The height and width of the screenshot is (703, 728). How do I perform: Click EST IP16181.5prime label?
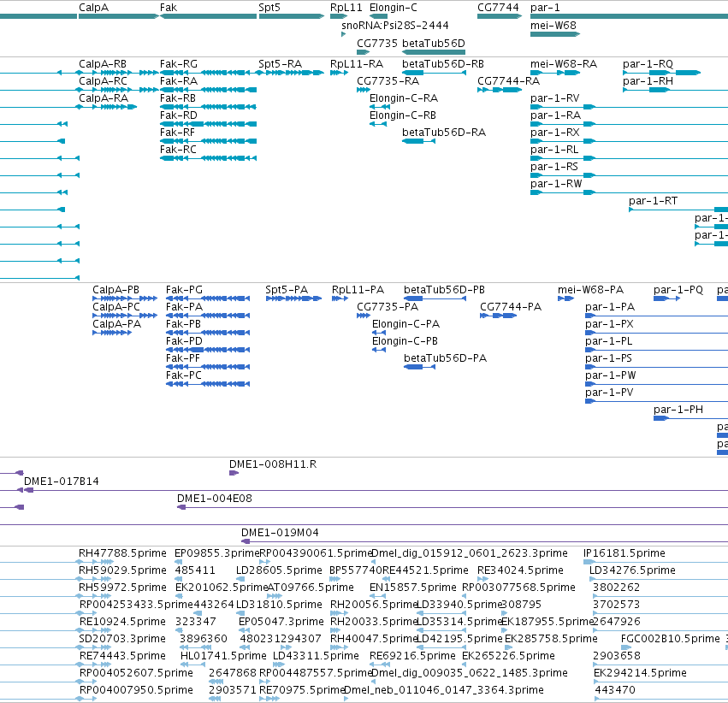(x=624, y=553)
